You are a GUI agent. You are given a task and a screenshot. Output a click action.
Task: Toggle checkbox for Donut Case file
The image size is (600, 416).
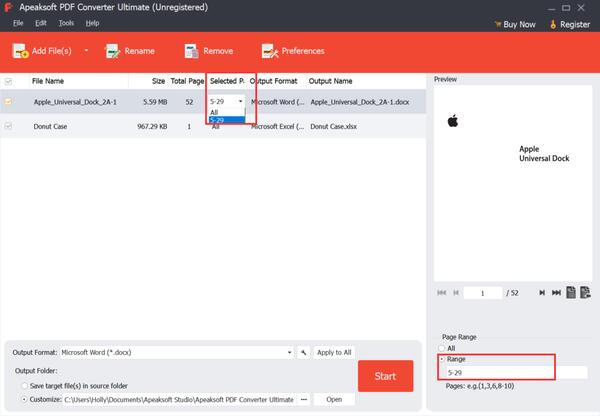click(x=10, y=126)
